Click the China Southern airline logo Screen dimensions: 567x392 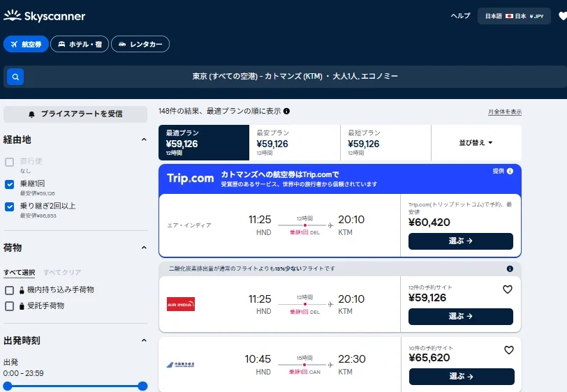tap(180, 365)
